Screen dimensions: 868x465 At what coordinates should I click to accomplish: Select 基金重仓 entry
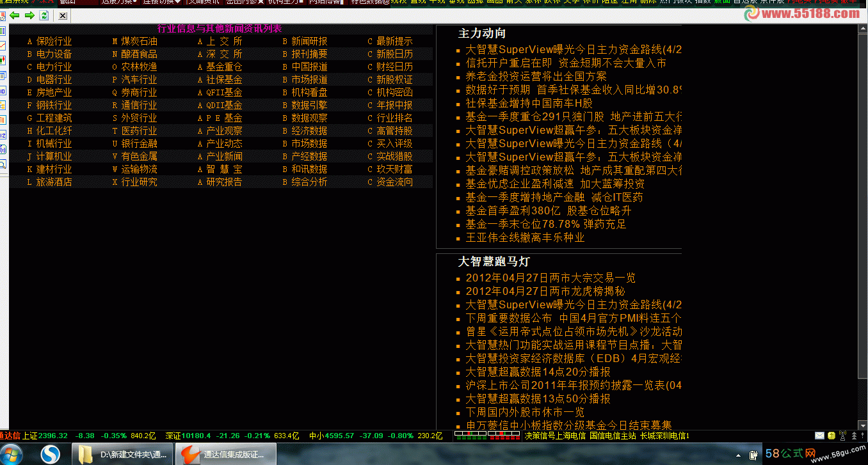coord(224,67)
